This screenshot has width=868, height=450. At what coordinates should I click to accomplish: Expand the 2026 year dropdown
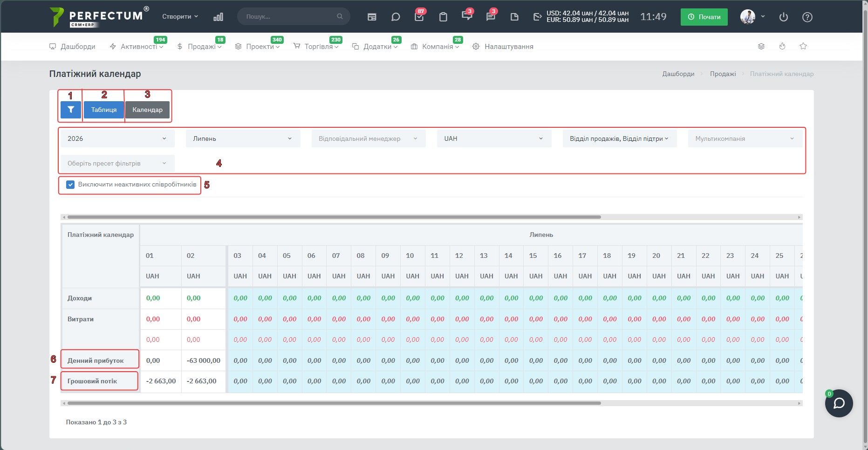click(x=117, y=138)
